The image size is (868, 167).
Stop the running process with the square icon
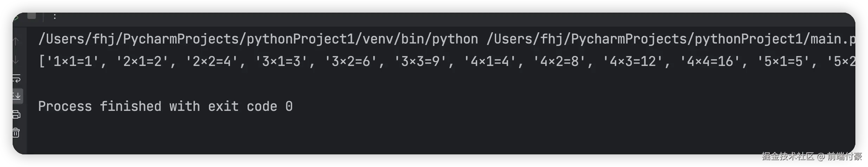[32, 16]
